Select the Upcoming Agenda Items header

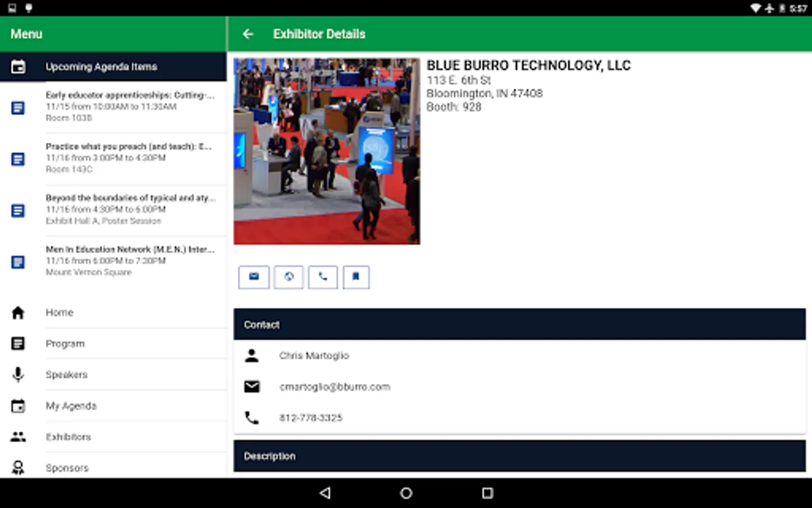click(113, 67)
